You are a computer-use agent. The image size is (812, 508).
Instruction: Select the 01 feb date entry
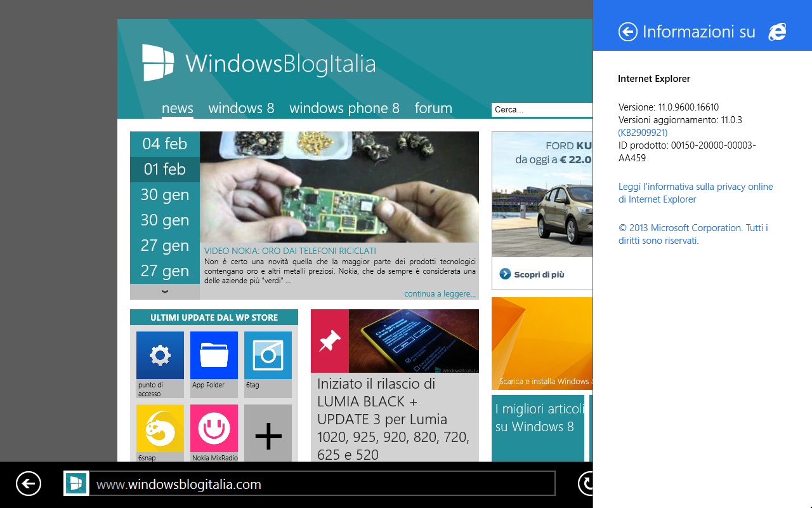165,170
